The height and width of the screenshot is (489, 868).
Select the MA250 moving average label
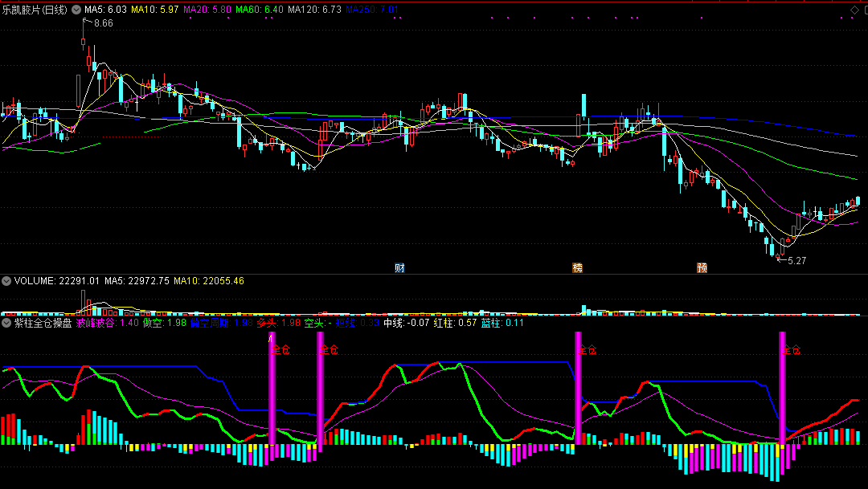(372, 10)
